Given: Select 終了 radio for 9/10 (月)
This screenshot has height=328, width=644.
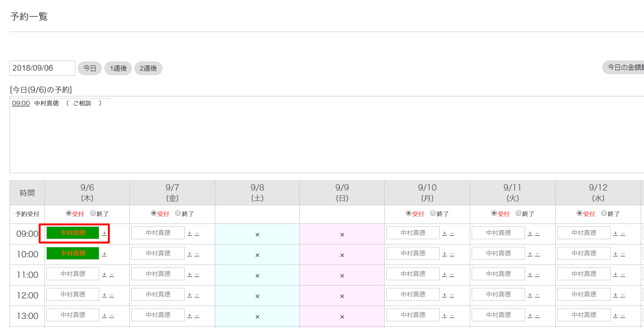Looking at the screenshot, I should tap(433, 213).
